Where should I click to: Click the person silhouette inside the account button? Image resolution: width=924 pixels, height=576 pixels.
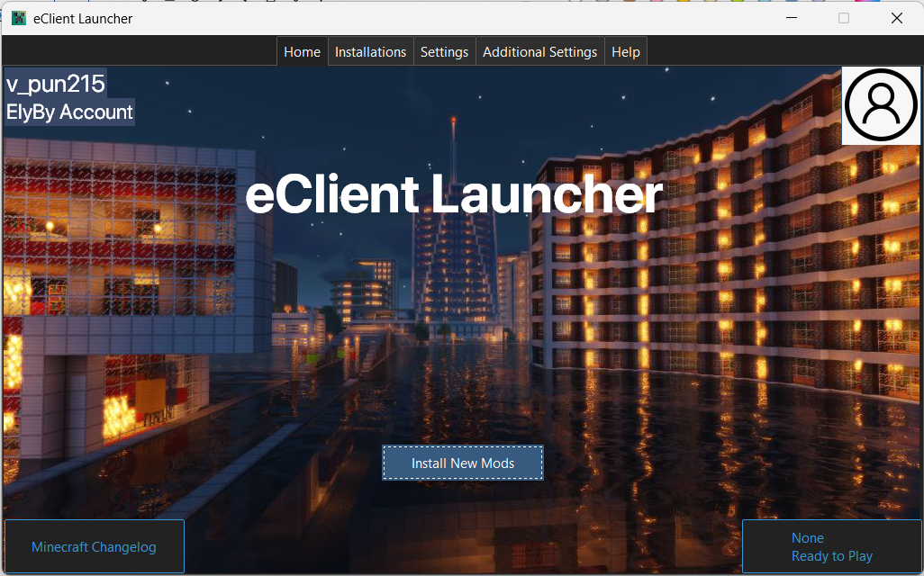pyautogui.click(x=880, y=104)
